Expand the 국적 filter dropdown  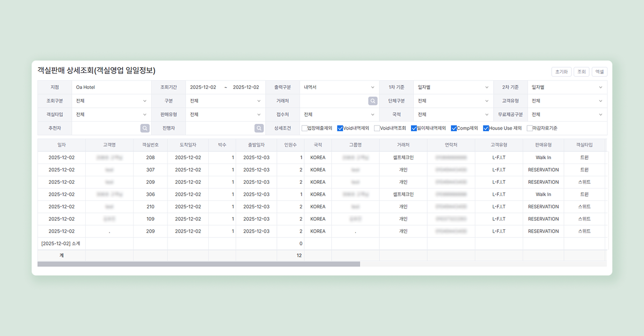point(453,115)
